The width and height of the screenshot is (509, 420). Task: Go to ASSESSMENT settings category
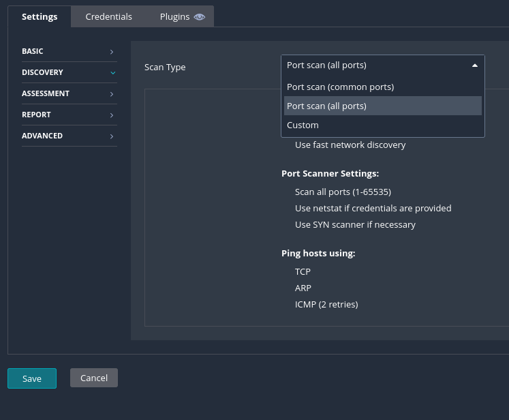[46, 93]
